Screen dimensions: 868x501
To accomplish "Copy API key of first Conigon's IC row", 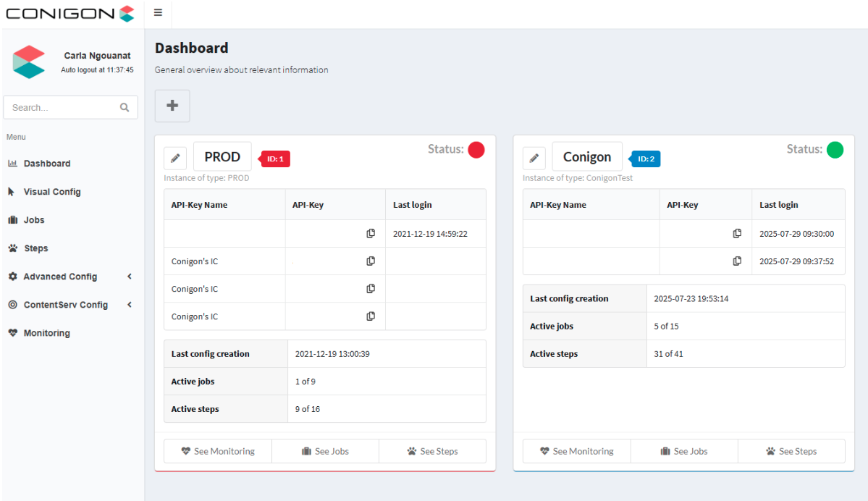I will tap(371, 261).
